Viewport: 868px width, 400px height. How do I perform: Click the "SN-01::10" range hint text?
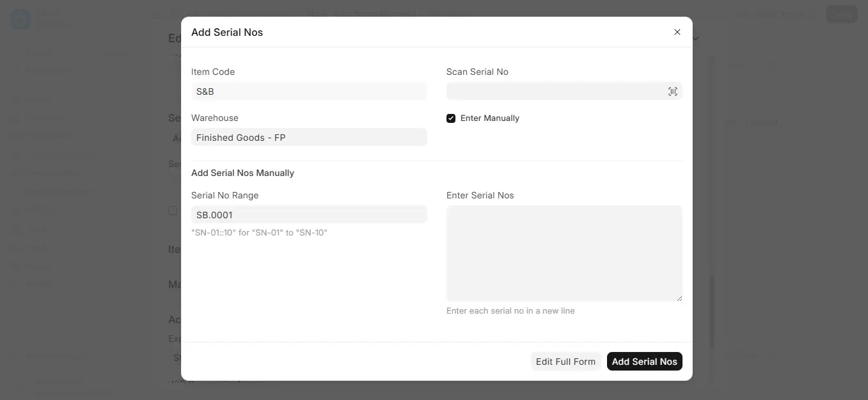tap(259, 233)
